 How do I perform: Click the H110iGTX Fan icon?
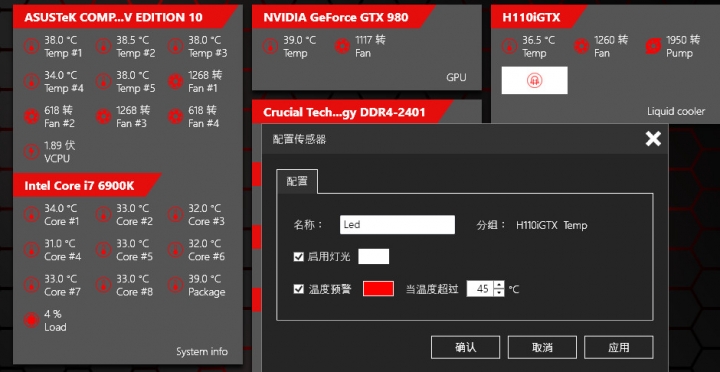(x=581, y=46)
